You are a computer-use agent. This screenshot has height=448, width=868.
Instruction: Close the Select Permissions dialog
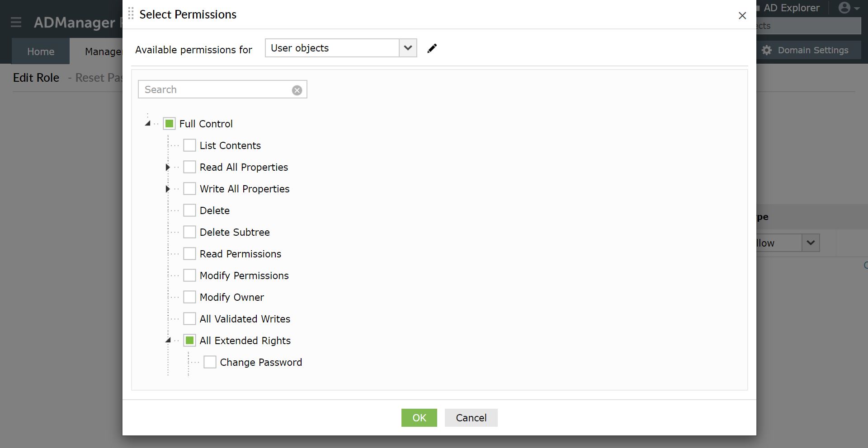click(x=742, y=16)
